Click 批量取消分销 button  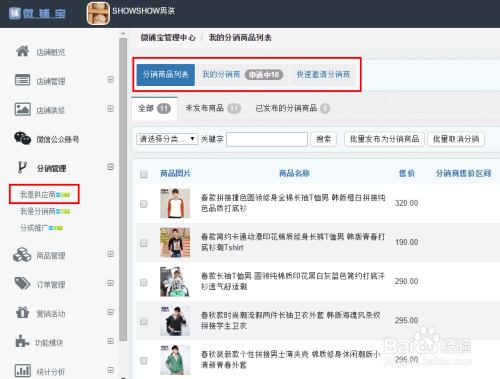[x=456, y=139]
